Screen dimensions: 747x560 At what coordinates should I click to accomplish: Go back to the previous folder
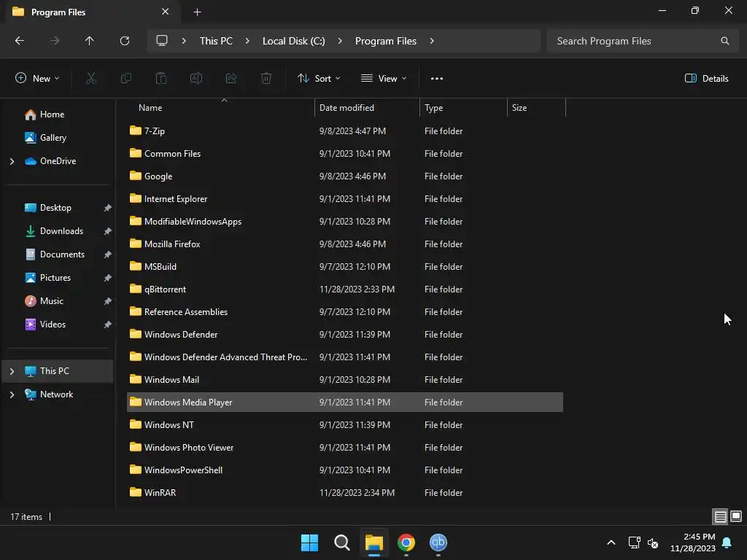click(x=20, y=41)
